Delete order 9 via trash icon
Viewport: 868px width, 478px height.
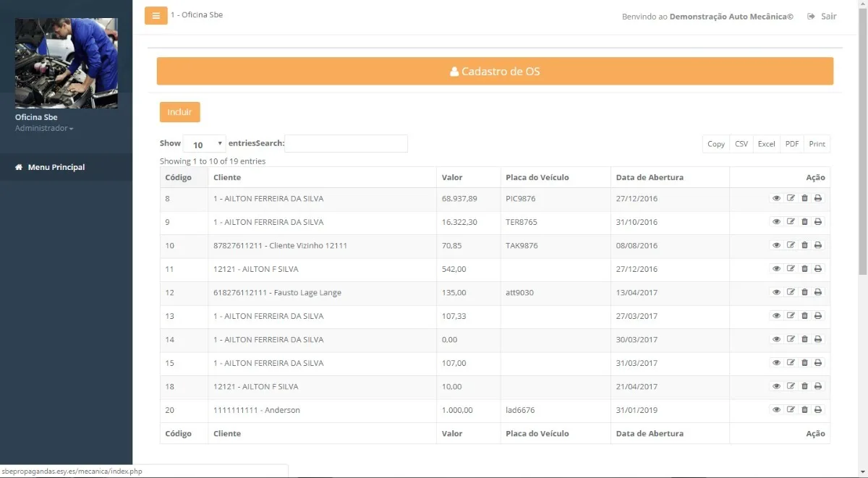[x=804, y=222]
